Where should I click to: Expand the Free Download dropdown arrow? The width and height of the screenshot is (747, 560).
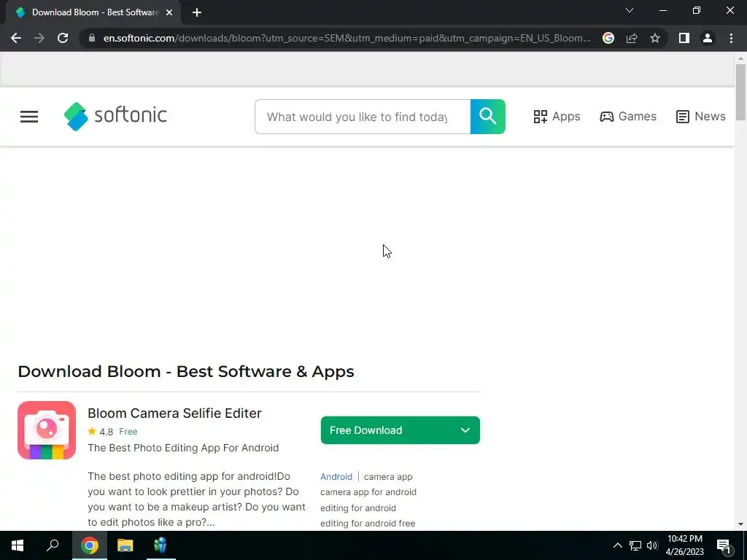[x=465, y=430]
